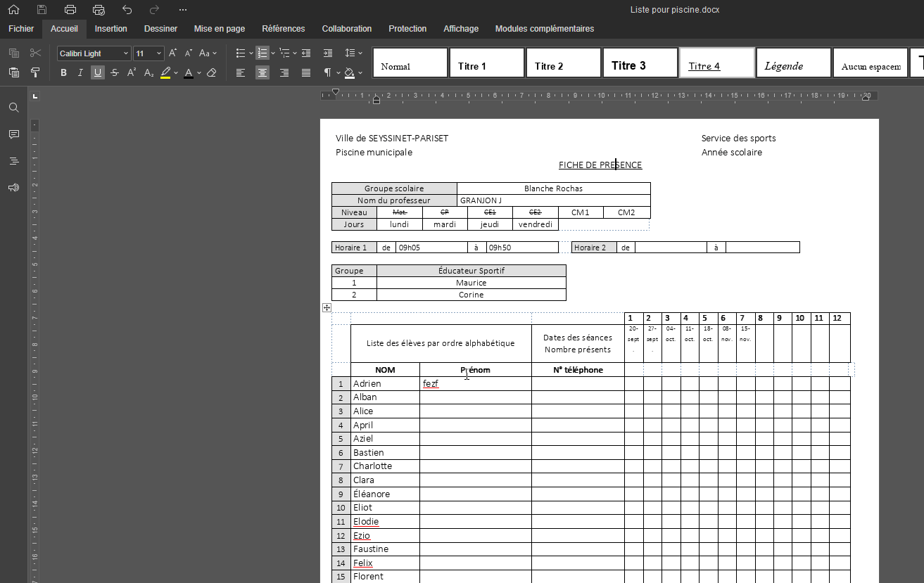Apply the Titre 3 style
The image size is (924, 583).
tap(640, 63)
